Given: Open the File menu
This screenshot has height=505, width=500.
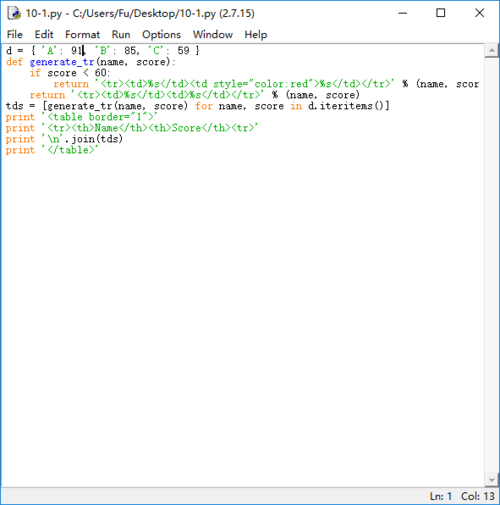Looking at the screenshot, I should pyautogui.click(x=15, y=34).
